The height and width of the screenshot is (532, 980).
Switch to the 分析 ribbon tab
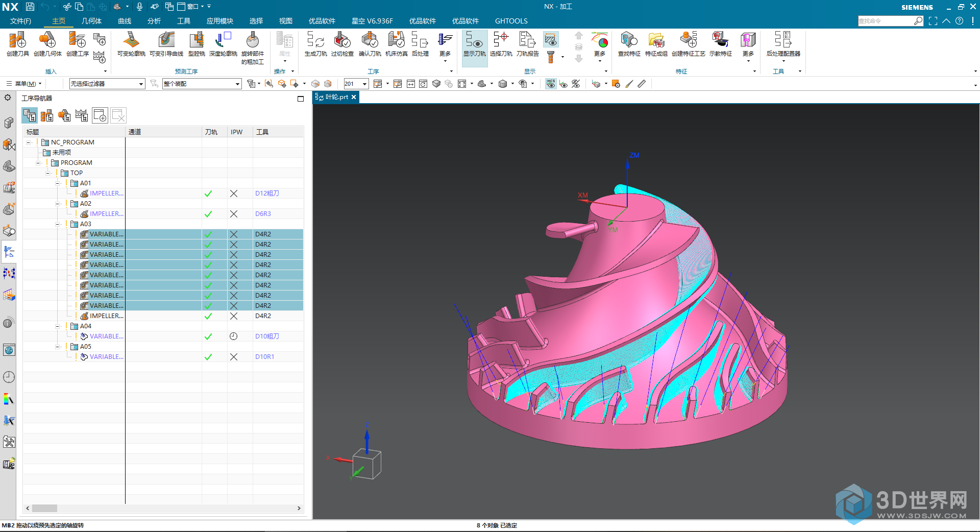pyautogui.click(x=154, y=21)
